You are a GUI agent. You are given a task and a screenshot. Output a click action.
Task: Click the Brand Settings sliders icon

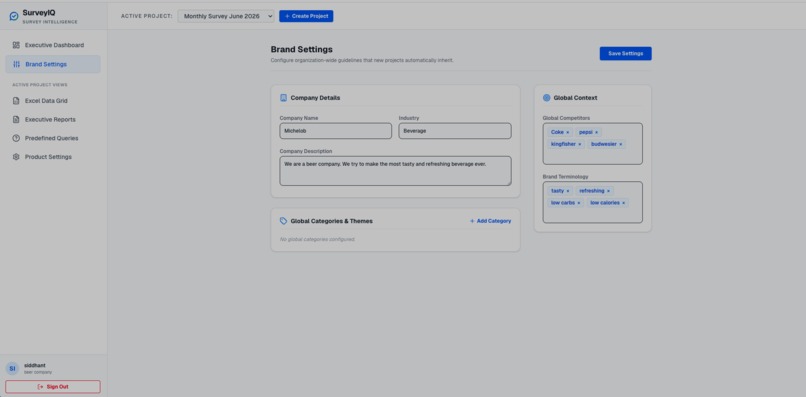click(16, 64)
